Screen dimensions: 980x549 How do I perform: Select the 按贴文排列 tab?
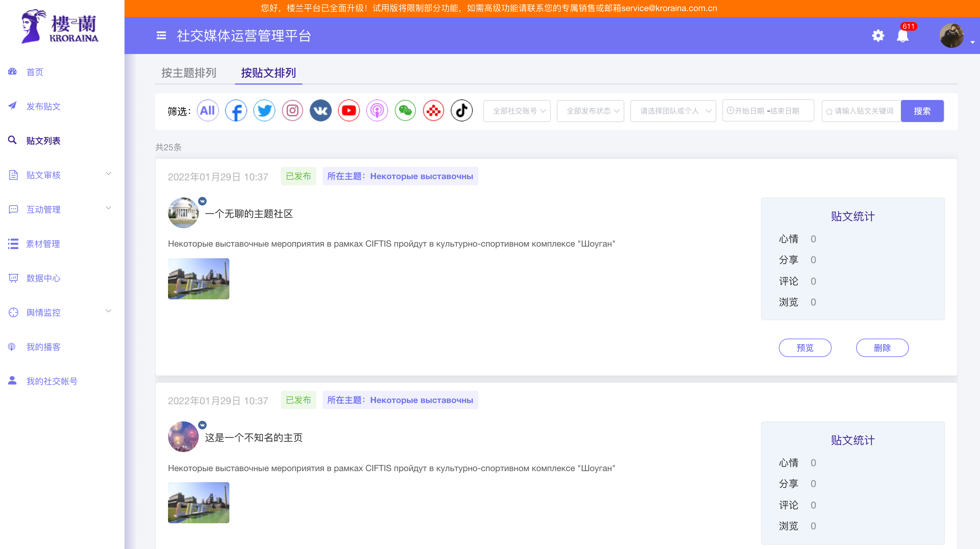(268, 73)
